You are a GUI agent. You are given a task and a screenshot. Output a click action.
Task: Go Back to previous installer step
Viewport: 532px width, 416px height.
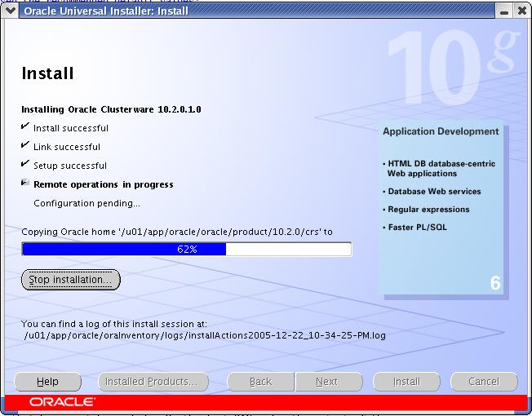pos(260,382)
